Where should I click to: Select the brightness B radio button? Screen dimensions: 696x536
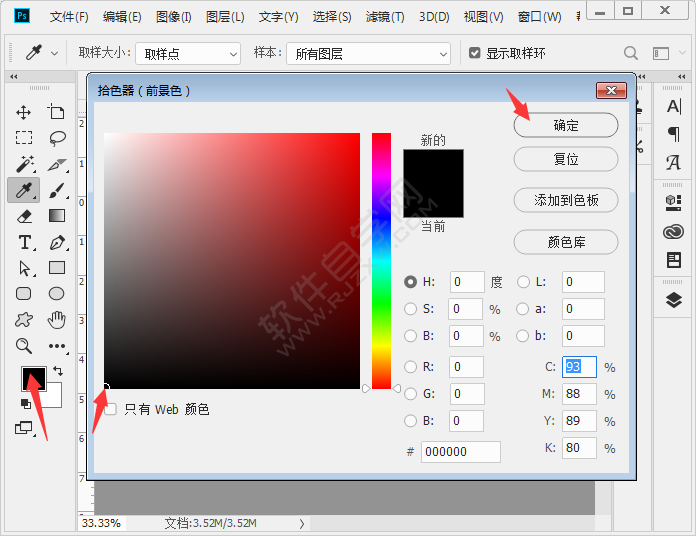411,336
